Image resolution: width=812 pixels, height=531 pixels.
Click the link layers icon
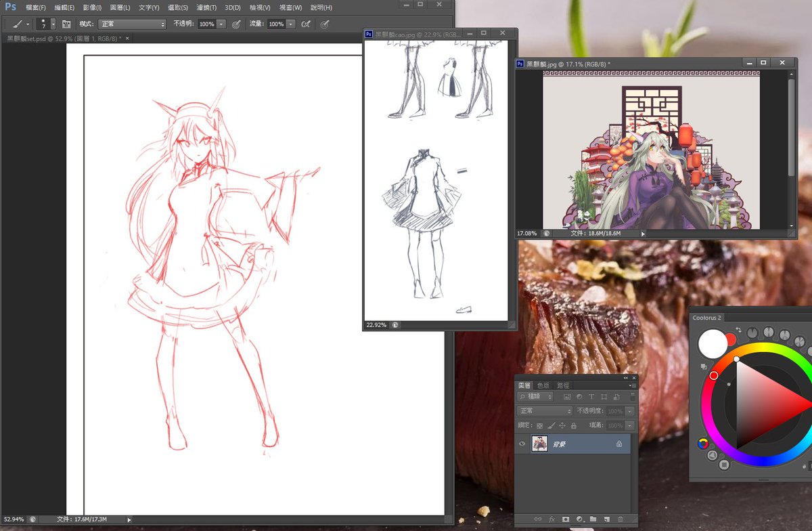coord(538,519)
